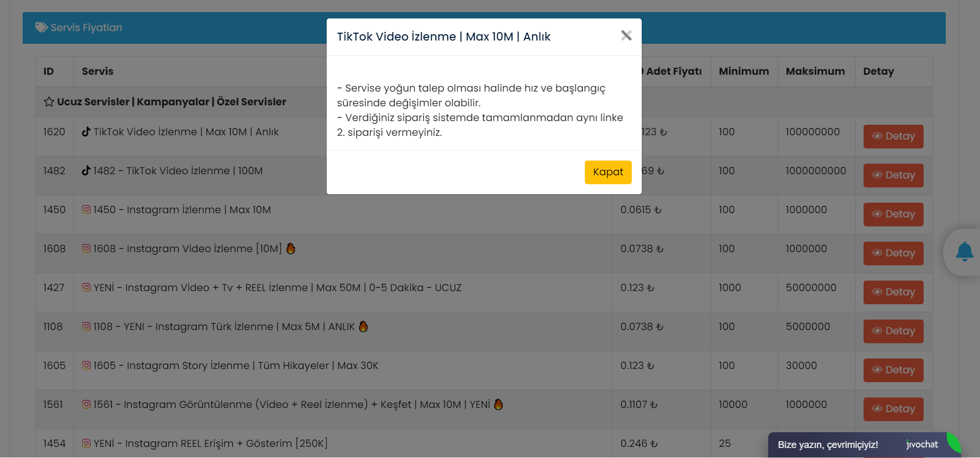Click '1605 - Instagram Story İzlenme' service
Screen dimensions: 980x458
236,365
